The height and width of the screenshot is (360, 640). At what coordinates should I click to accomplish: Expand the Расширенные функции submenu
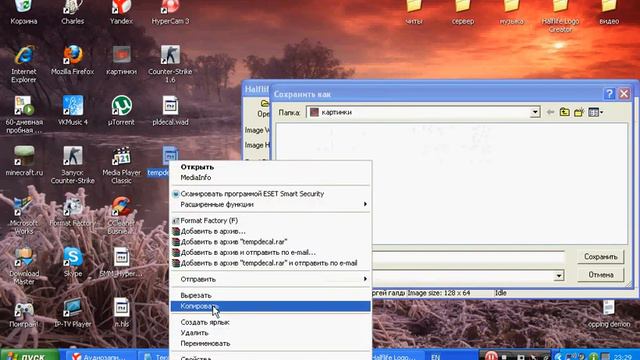pos(271,204)
